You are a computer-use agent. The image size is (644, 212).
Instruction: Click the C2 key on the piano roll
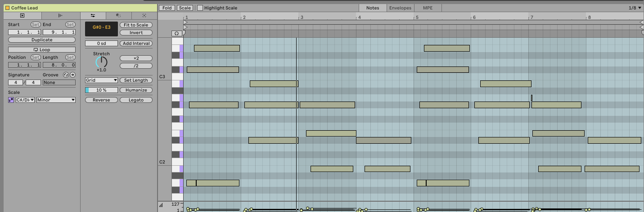pyautogui.click(x=176, y=162)
